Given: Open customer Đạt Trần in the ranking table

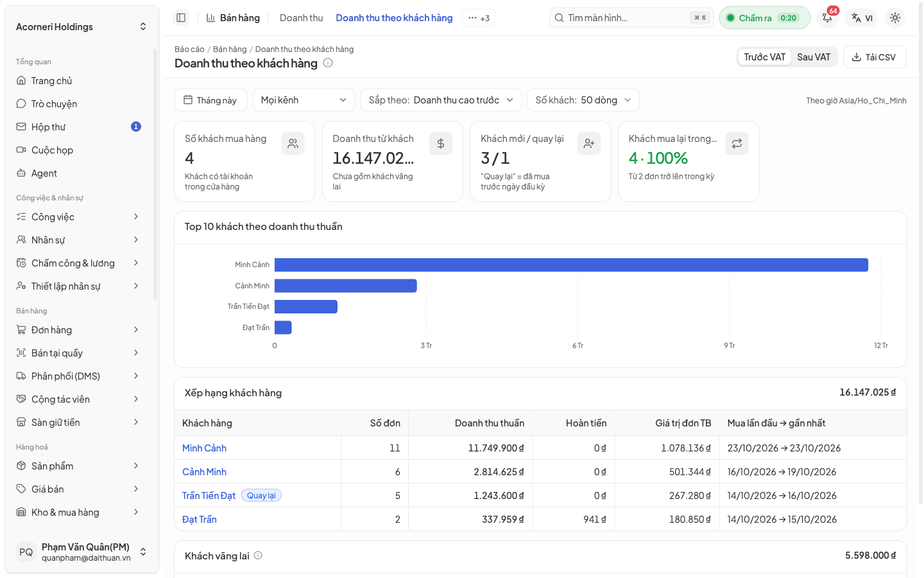Looking at the screenshot, I should point(200,520).
